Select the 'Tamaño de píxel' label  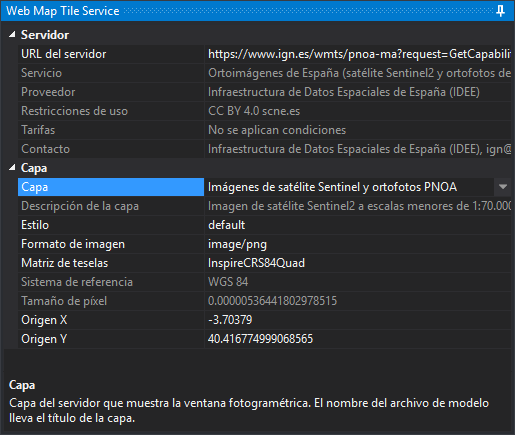click(x=64, y=301)
